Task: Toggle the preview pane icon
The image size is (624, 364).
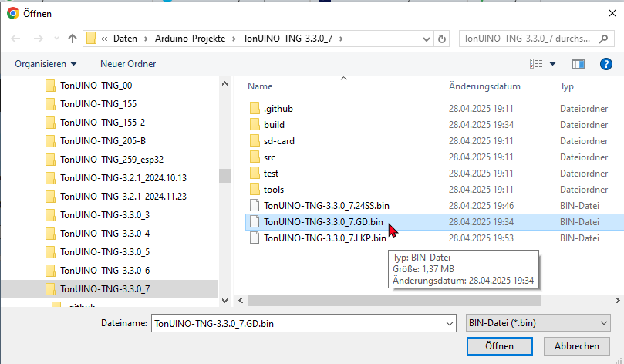Action: (x=578, y=64)
